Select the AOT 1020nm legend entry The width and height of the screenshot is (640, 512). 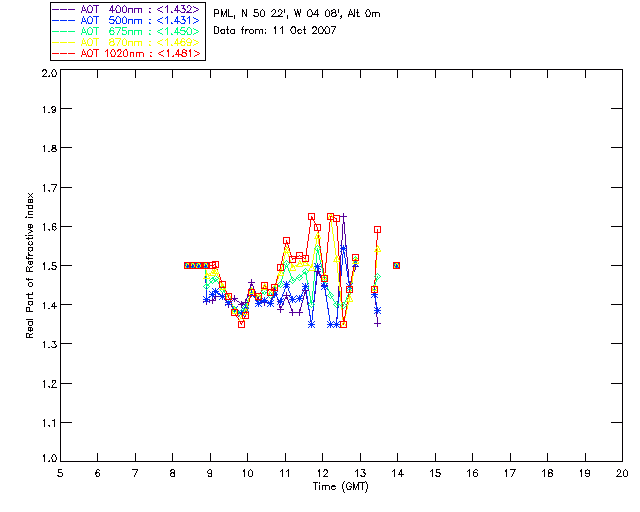pyautogui.click(x=126, y=53)
